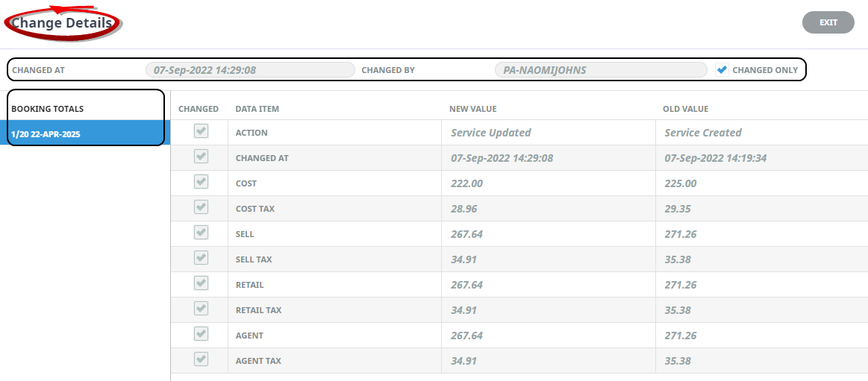Select the 1/20 22-APR-2025 entry

coord(85,133)
